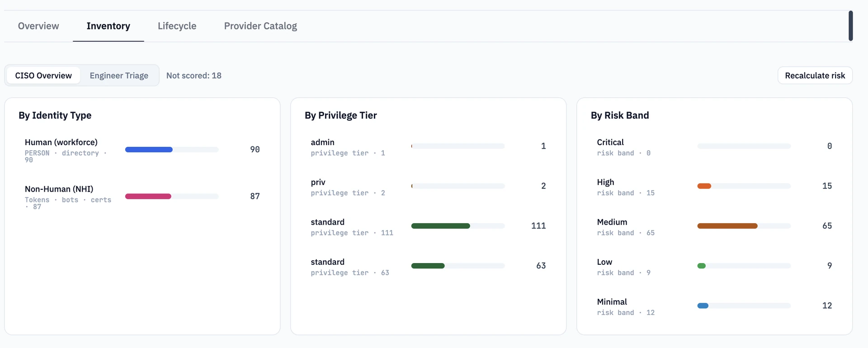The width and height of the screenshot is (868, 348).
Task: Click 'PERSON · directory · 90' subtitle
Action: click(x=66, y=156)
